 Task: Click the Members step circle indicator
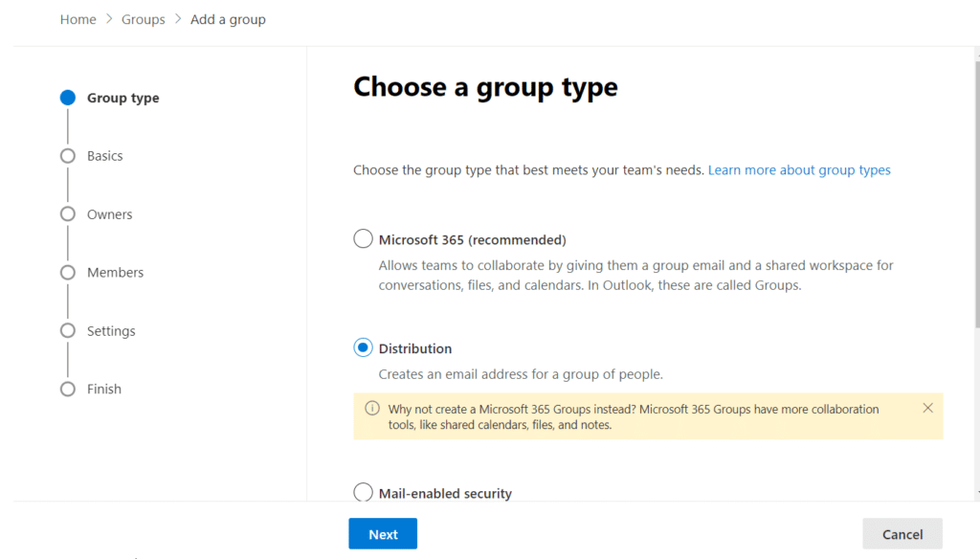67,273
